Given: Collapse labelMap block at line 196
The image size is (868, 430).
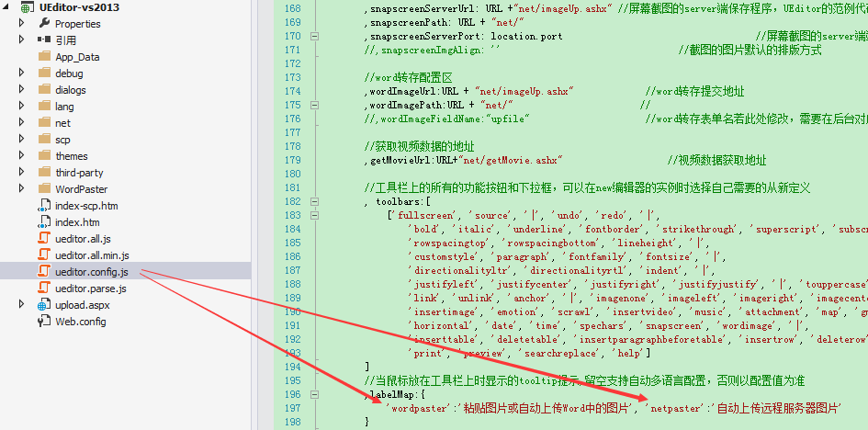Looking at the screenshot, I should tap(314, 394).
